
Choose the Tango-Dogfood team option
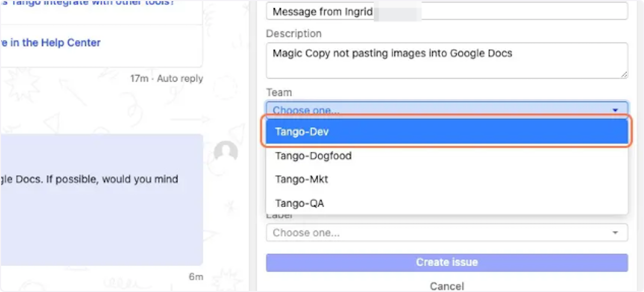[447, 156]
